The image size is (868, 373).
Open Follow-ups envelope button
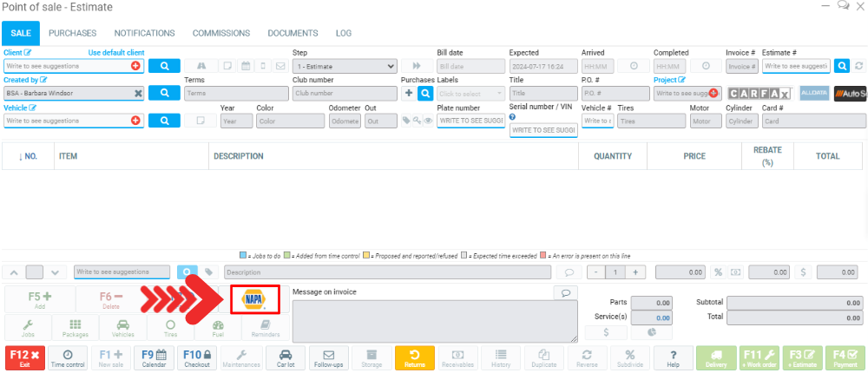328,358
